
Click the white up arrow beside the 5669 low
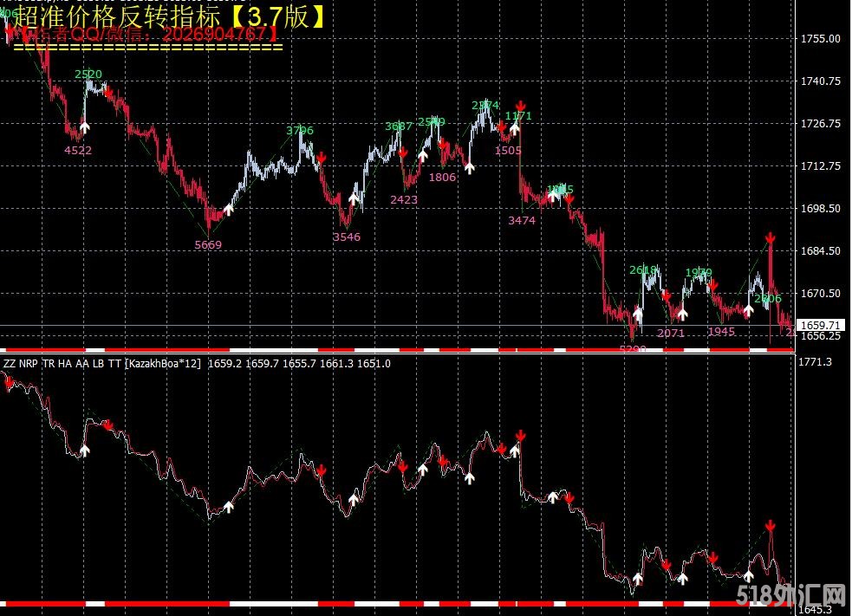point(229,208)
